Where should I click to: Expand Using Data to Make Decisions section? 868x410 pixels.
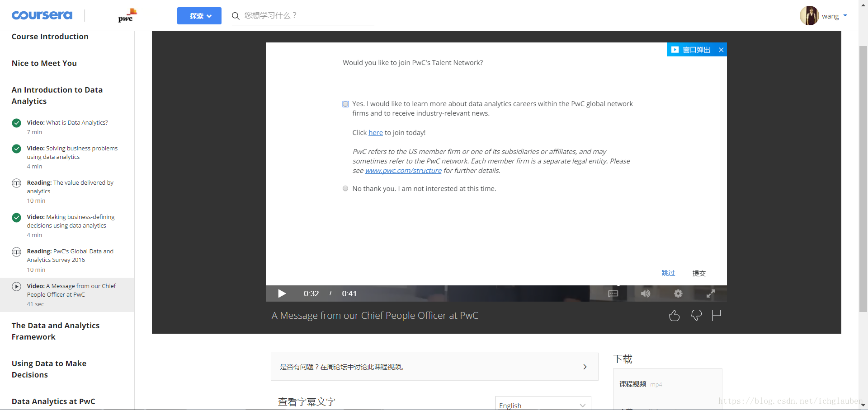49,369
